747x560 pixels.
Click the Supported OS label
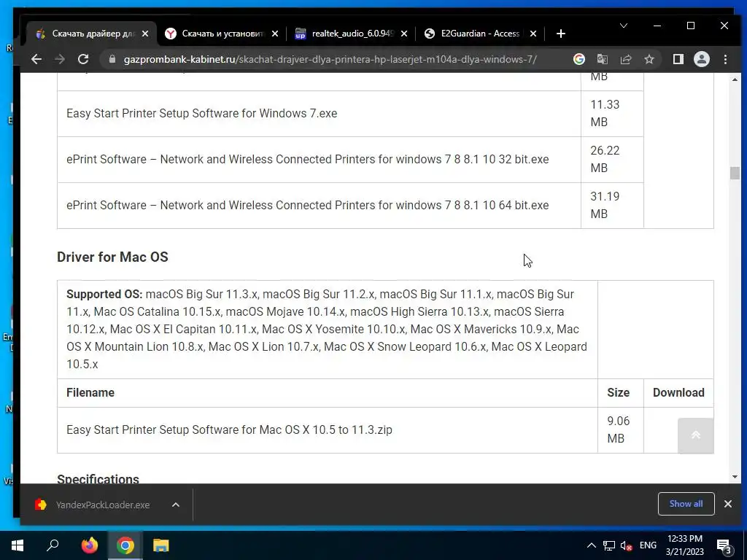point(104,295)
